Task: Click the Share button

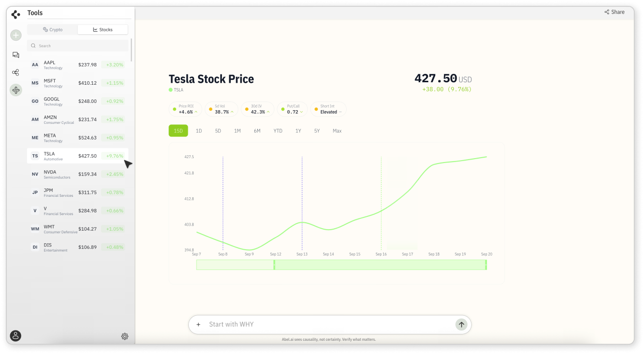Action: point(614,12)
